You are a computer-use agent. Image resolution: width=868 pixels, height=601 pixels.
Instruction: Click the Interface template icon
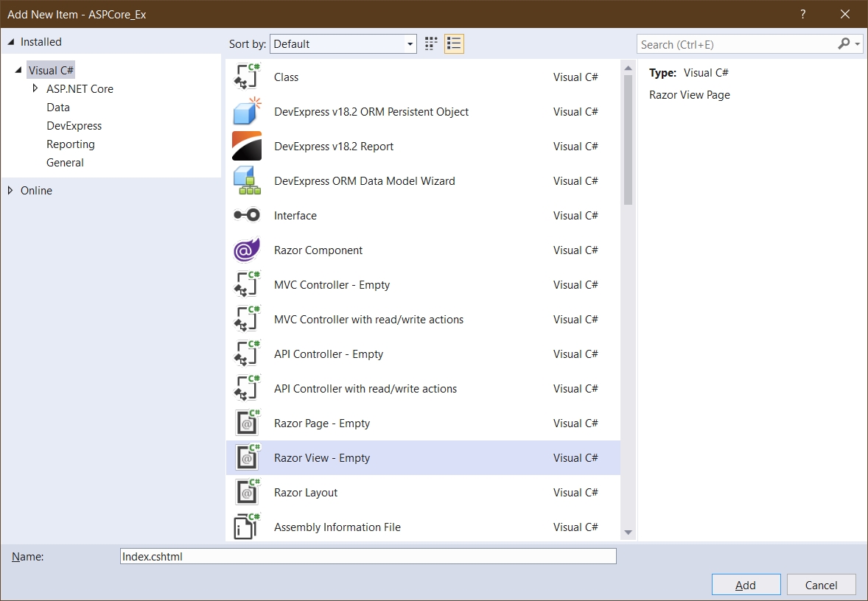247,215
